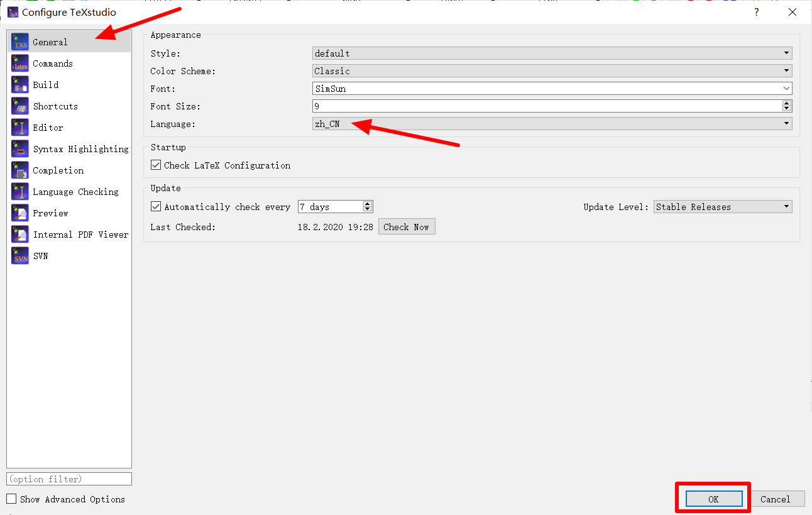This screenshot has width=812, height=515.
Task: Open the General settings page
Action: (69, 42)
